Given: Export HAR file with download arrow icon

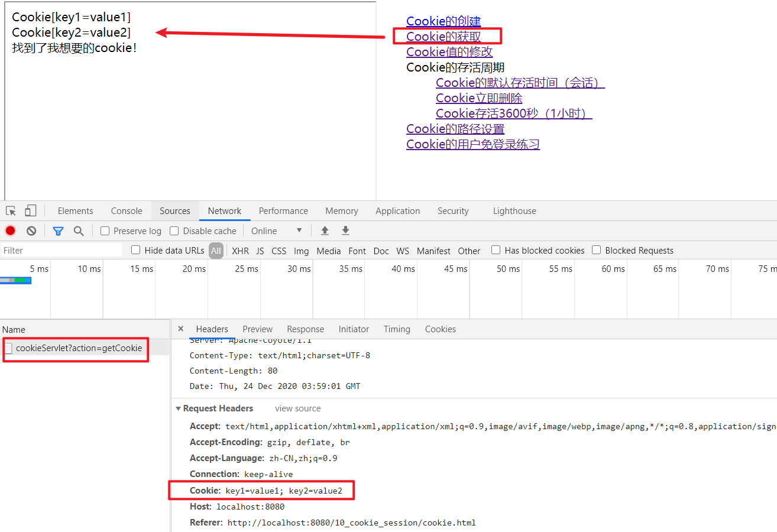Looking at the screenshot, I should point(346,231).
